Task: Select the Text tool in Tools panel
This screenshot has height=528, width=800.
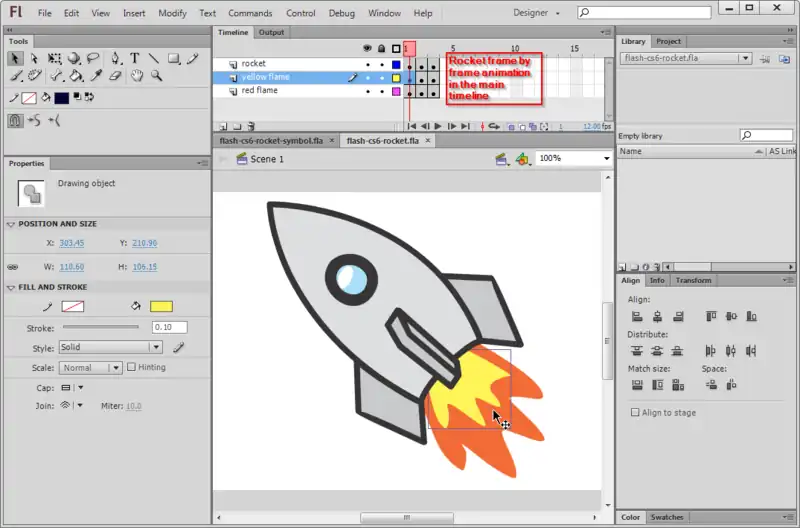Action: tap(135, 58)
